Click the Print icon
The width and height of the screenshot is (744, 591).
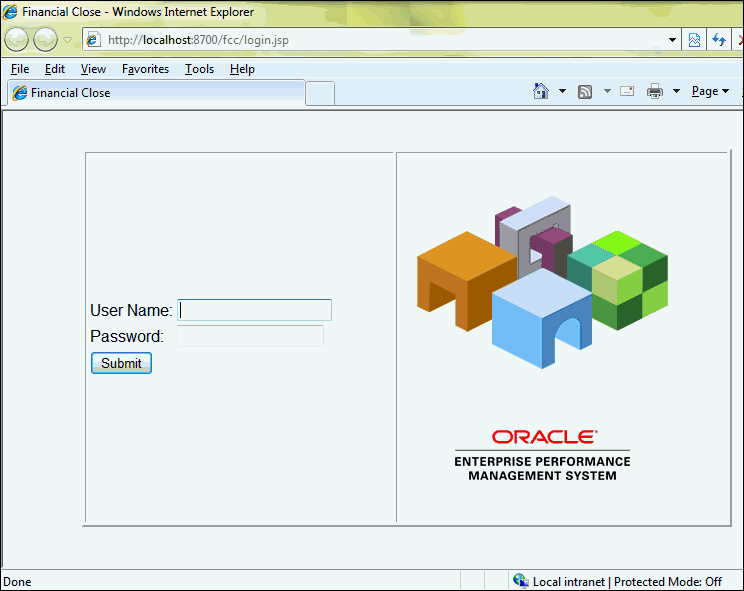[x=655, y=91]
